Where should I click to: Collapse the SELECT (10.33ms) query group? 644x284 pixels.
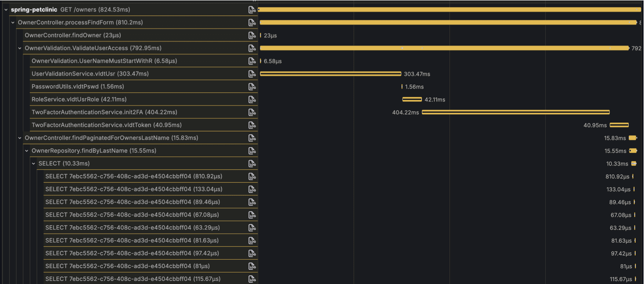(x=33, y=163)
